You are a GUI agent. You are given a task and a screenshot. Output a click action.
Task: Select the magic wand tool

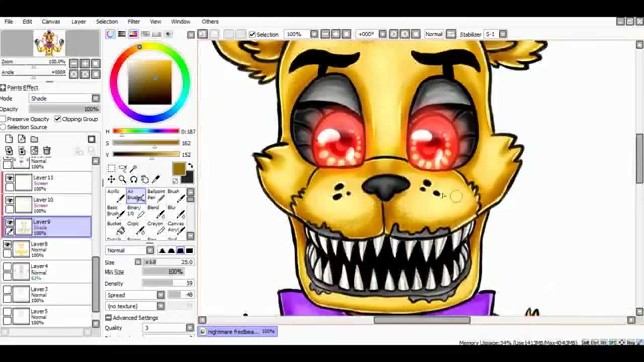click(133, 168)
